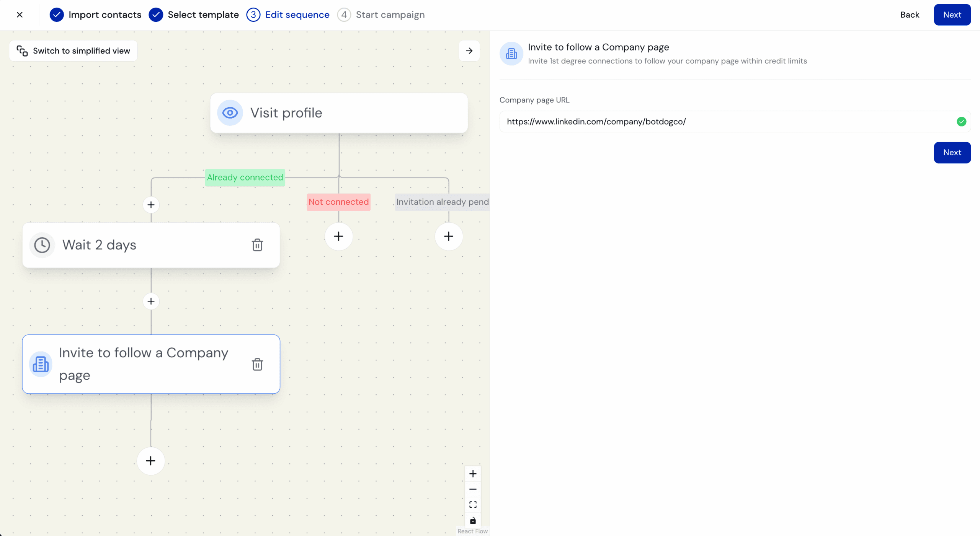Fit the flow to the view

(x=473, y=504)
